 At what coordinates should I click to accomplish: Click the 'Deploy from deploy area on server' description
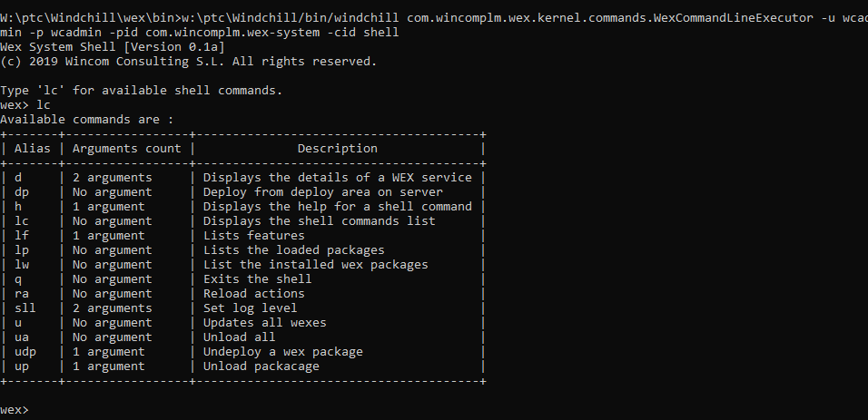pyautogui.click(x=322, y=192)
